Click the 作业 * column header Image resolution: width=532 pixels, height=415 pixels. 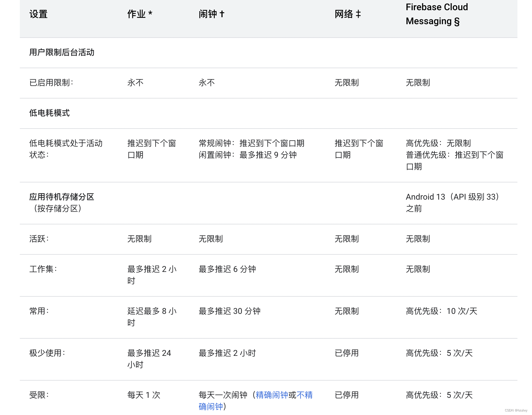(140, 14)
